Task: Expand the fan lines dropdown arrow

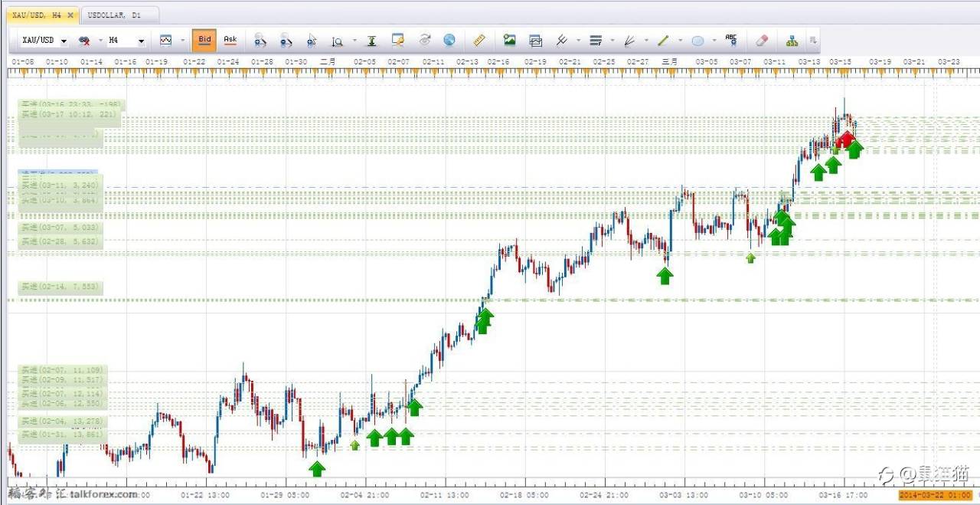Action: [647, 40]
